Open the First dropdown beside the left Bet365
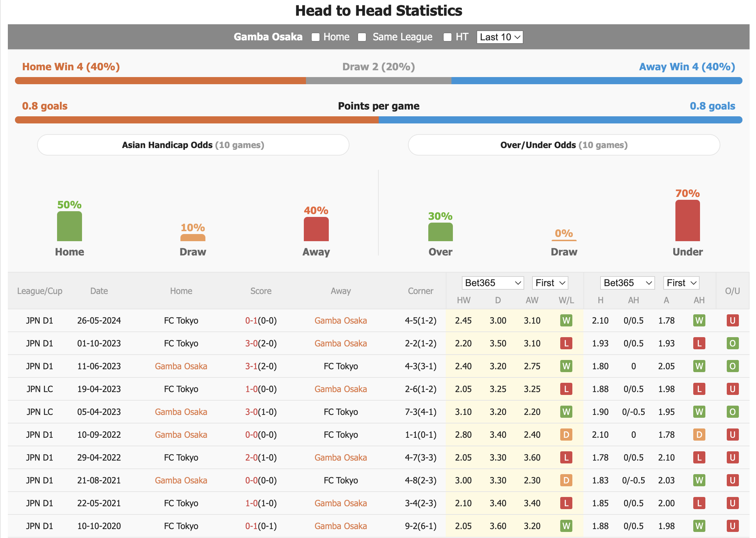 pyautogui.click(x=550, y=283)
